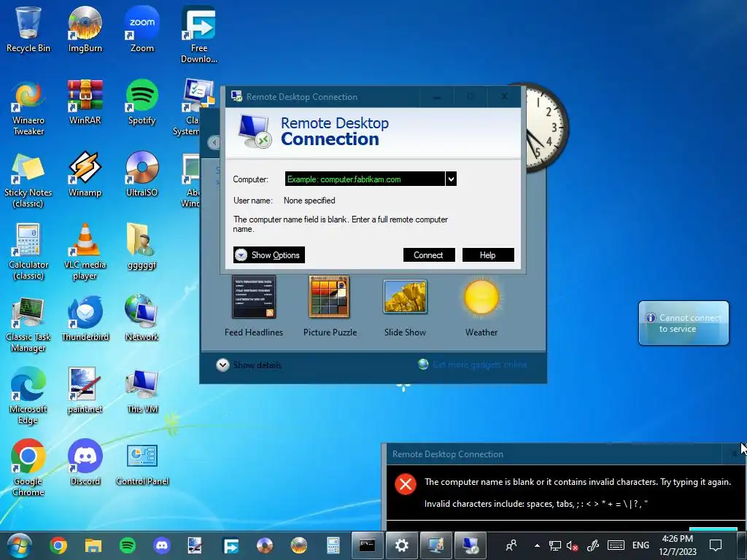The image size is (747, 560).
Task: Click the Connect button
Action: click(x=429, y=254)
